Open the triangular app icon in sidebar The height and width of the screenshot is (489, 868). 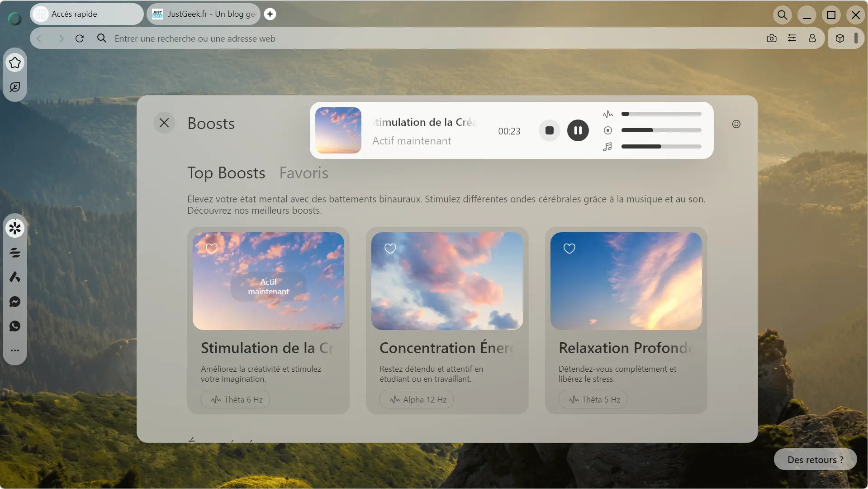tap(15, 277)
